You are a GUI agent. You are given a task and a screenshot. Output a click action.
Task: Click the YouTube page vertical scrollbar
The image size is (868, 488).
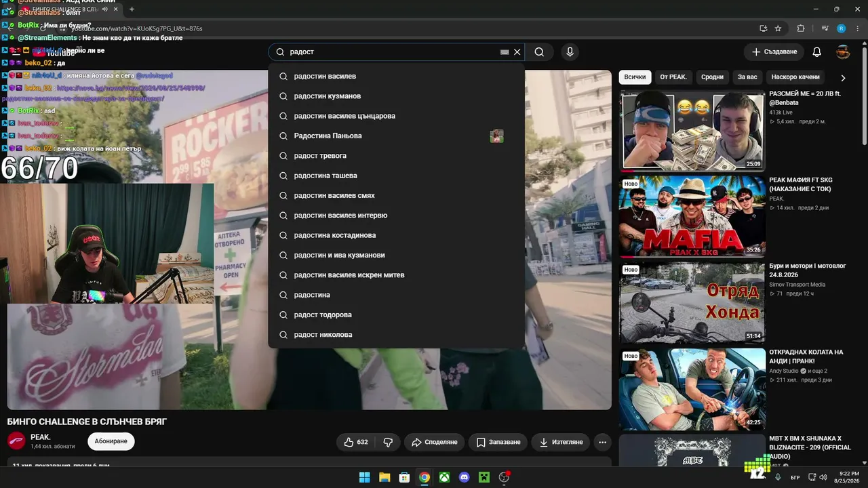pos(864,95)
